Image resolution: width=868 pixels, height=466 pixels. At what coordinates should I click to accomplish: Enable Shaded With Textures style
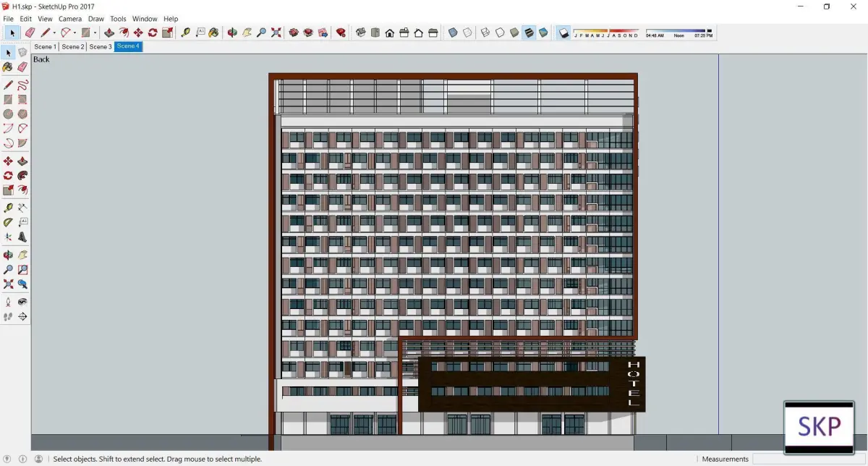(529, 33)
